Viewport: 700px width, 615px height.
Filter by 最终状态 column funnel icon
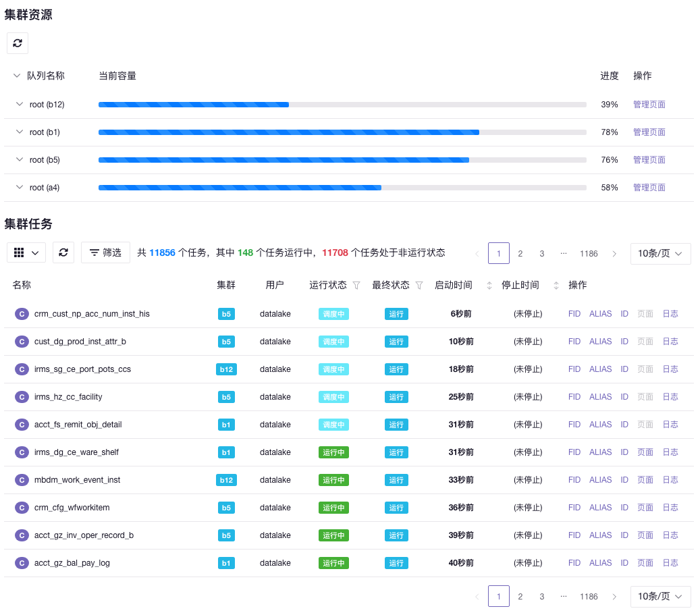click(419, 286)
